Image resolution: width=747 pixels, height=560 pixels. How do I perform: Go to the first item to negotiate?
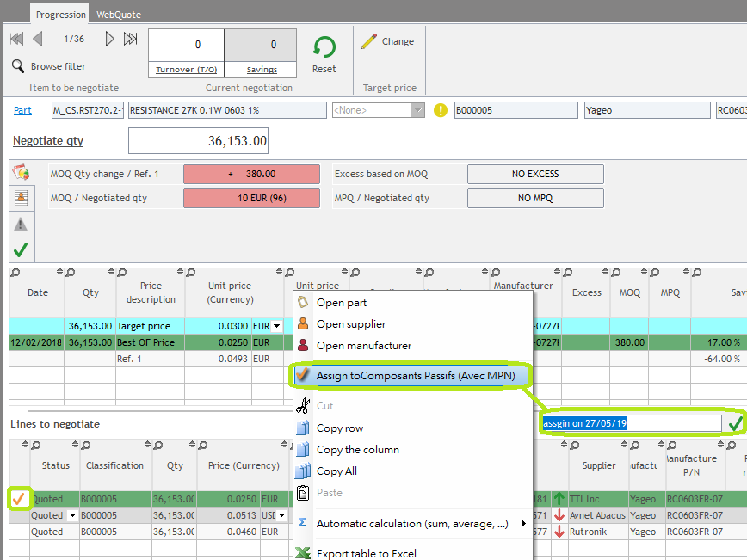(16, 39)
